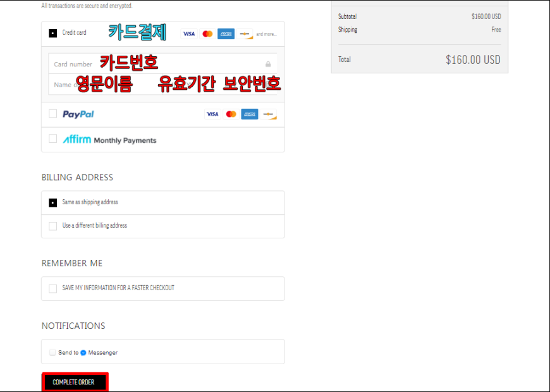The width and height of the screenshot is (550, 392).
Task: Click the Visa icon in PayPal row
Action: (212, 114)
